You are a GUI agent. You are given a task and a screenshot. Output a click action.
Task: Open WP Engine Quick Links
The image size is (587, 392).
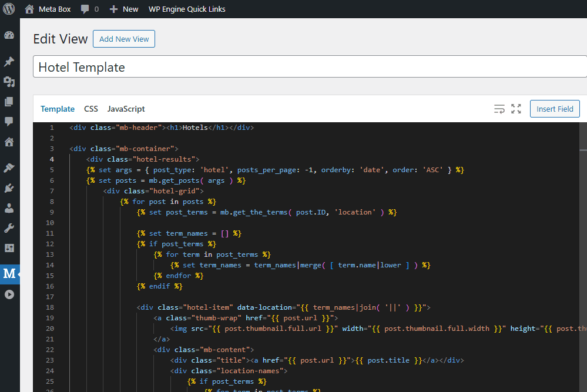[186, 9]
